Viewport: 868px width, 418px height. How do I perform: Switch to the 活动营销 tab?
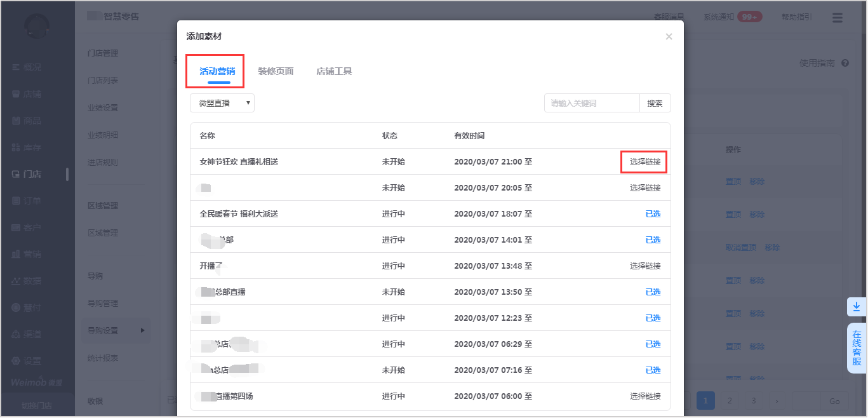point(217,71)
